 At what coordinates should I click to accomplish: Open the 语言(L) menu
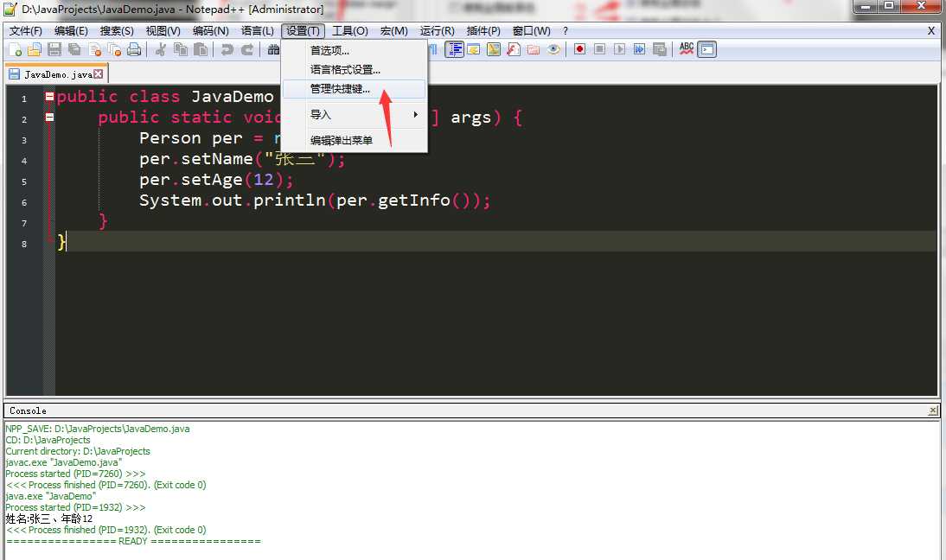coord(258,31)
